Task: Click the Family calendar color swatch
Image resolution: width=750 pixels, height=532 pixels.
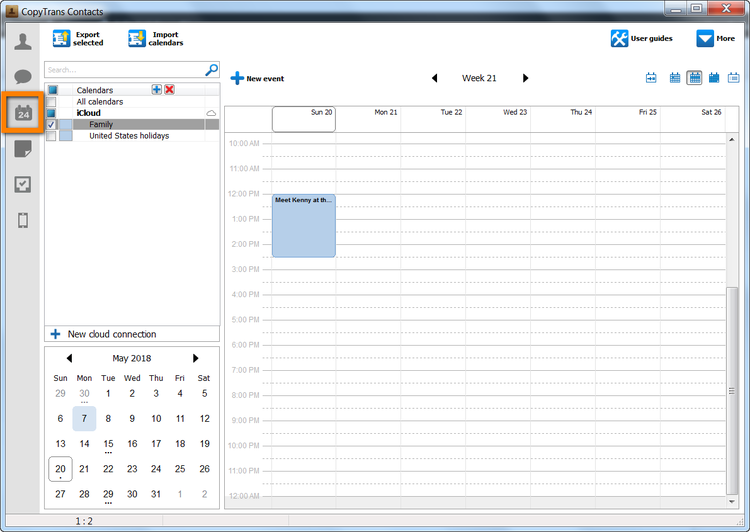Action: pos(66,124)
